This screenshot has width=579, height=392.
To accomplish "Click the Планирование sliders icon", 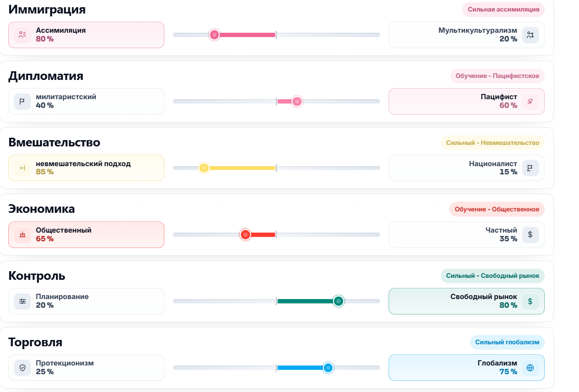I will click(x=22, y=301).
